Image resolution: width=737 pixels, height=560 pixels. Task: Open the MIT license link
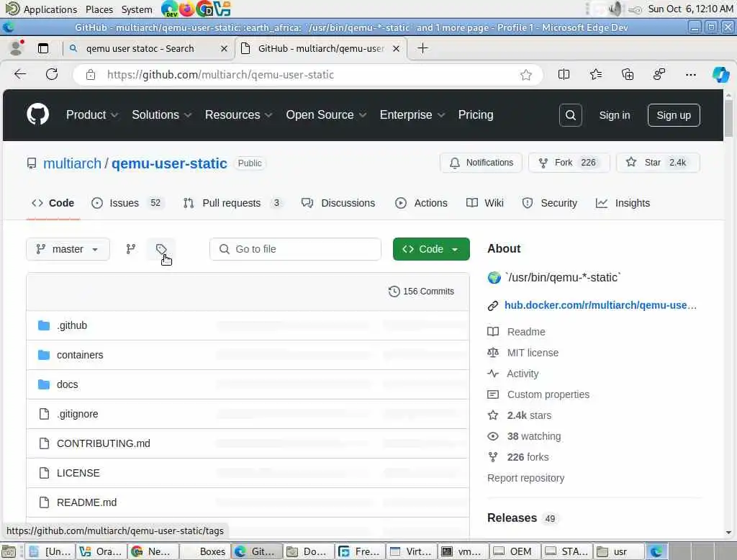click(x=533, y=353)
